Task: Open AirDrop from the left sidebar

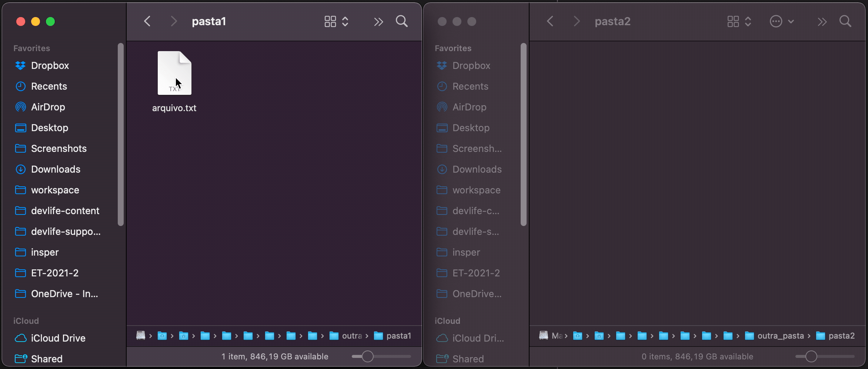Action: [48, 107]
